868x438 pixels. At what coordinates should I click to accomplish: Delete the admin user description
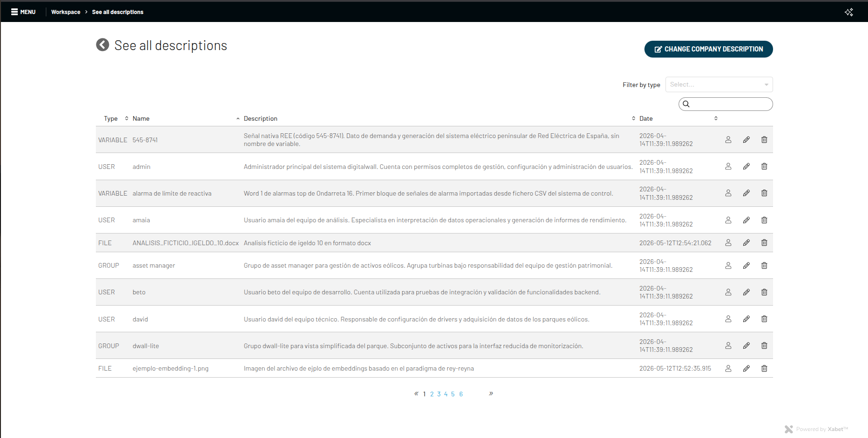pyautogui.click(x=764, y=166)
